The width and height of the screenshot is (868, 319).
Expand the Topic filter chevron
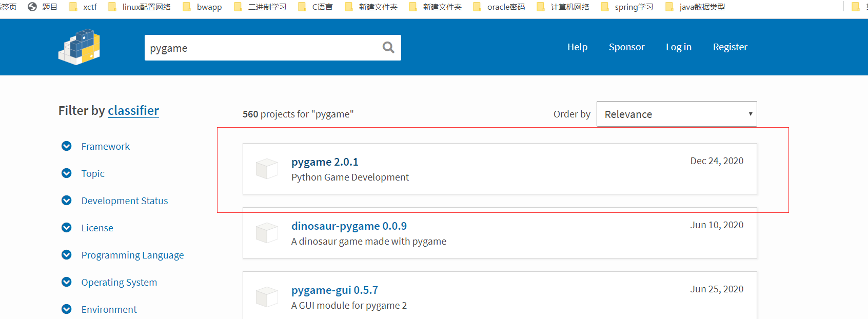point(67,173)
